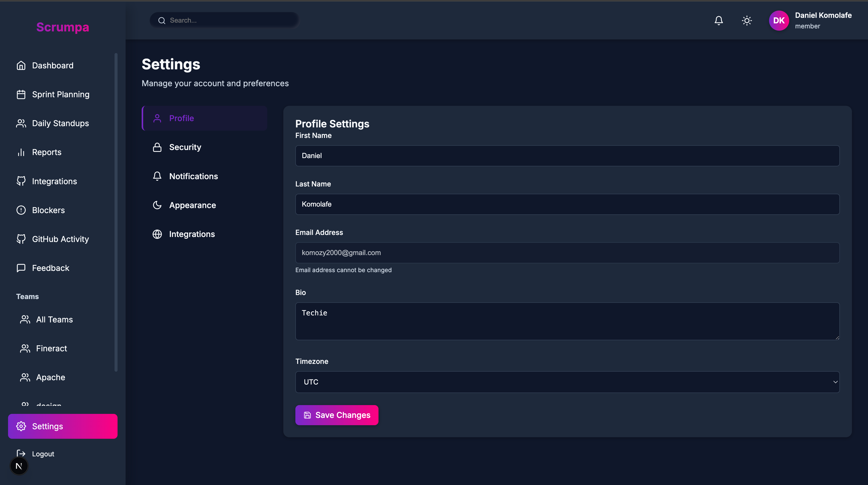Click the Save Changes button
The height and width of the screenshot is (485, 868).
coord(337,415)
